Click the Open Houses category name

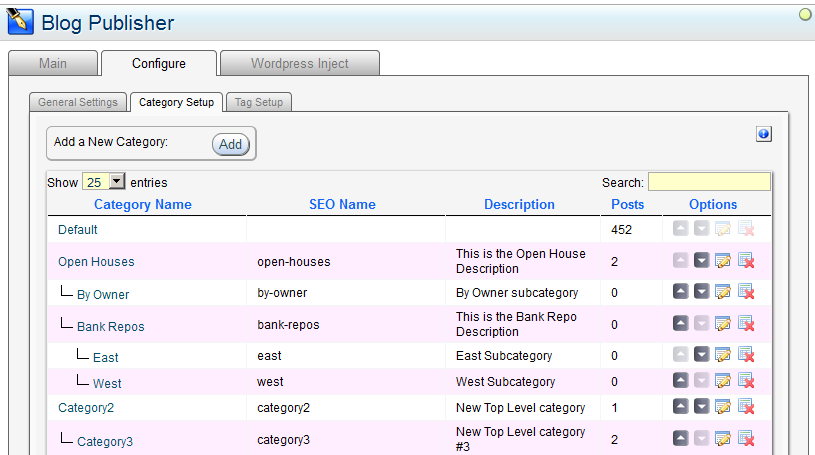point(96,262)
